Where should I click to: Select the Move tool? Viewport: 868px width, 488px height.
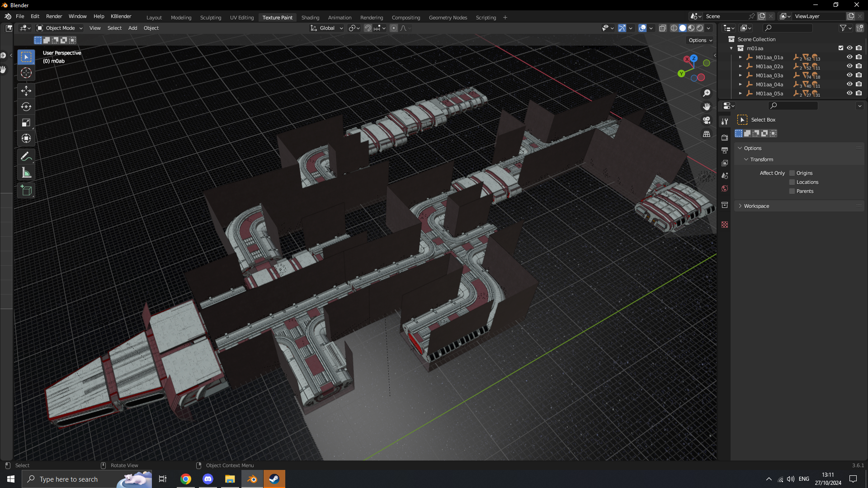pos(26,91)
